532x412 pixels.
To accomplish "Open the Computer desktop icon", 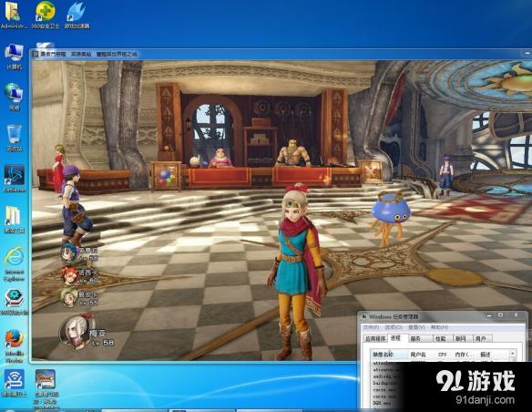I will tap(14, 57).
